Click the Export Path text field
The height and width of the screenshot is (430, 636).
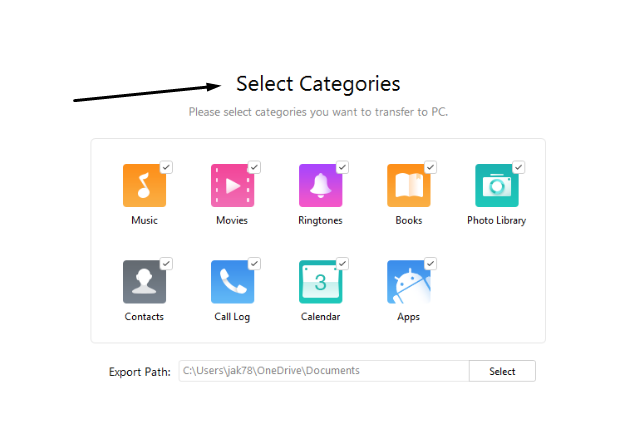[x=324, y=371]
